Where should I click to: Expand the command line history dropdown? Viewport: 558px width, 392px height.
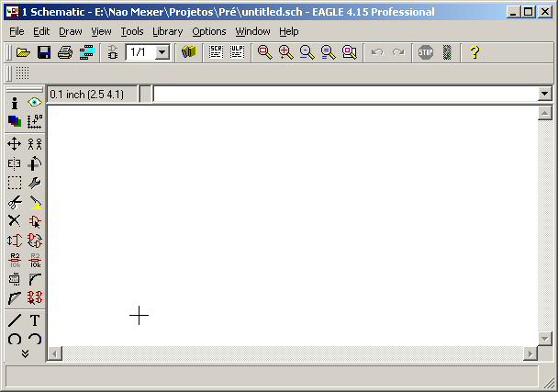(x=544, y=95)
